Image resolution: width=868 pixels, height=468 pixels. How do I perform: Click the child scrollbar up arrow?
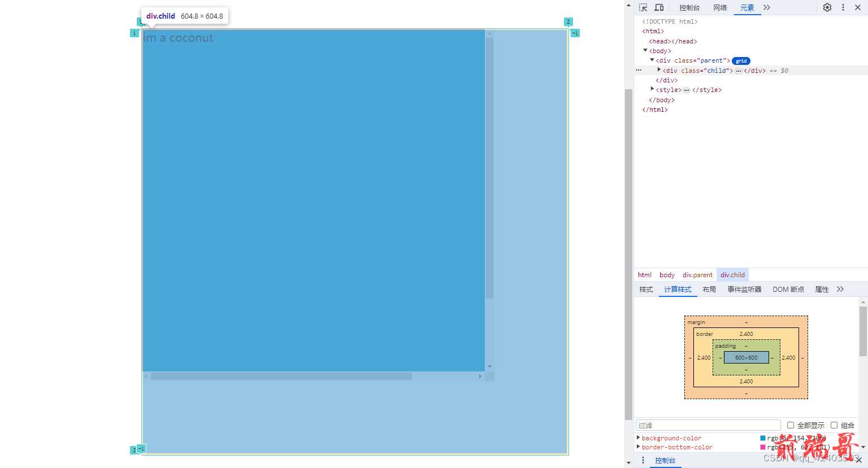489,34
